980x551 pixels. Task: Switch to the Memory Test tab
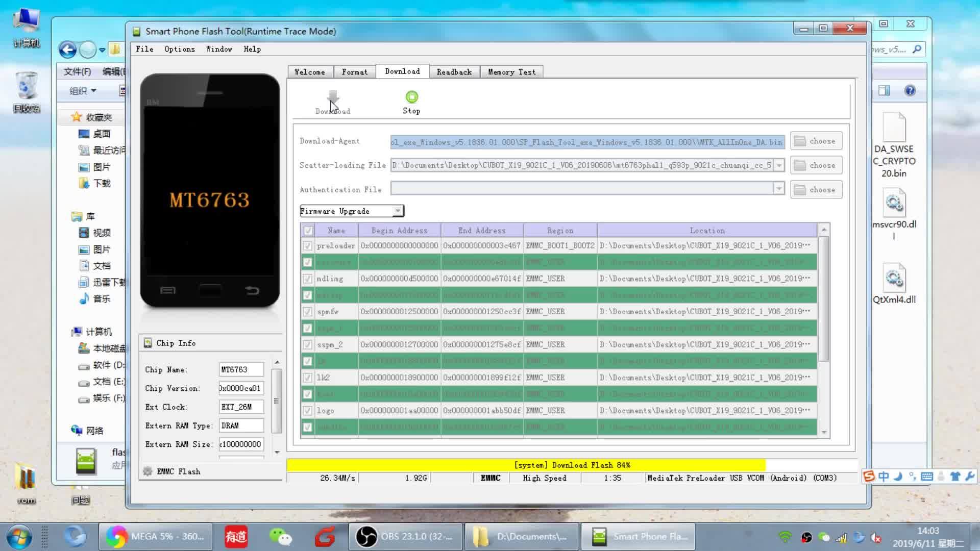(x=512, y=72)
